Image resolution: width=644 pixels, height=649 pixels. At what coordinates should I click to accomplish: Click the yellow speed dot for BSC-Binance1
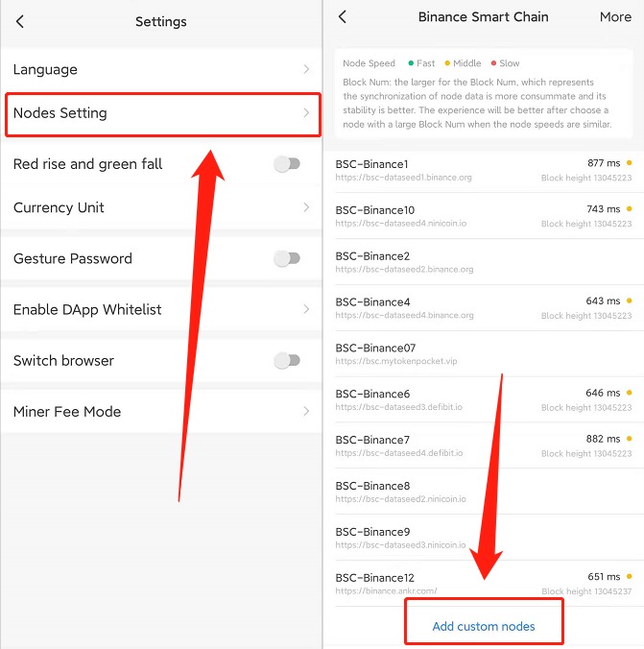[x=629, y=163]
